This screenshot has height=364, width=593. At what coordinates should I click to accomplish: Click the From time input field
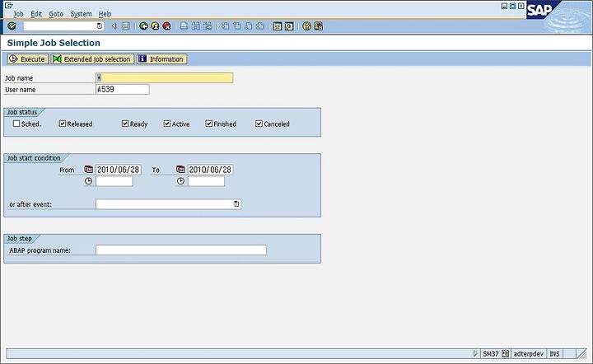[x=114, y=181]
